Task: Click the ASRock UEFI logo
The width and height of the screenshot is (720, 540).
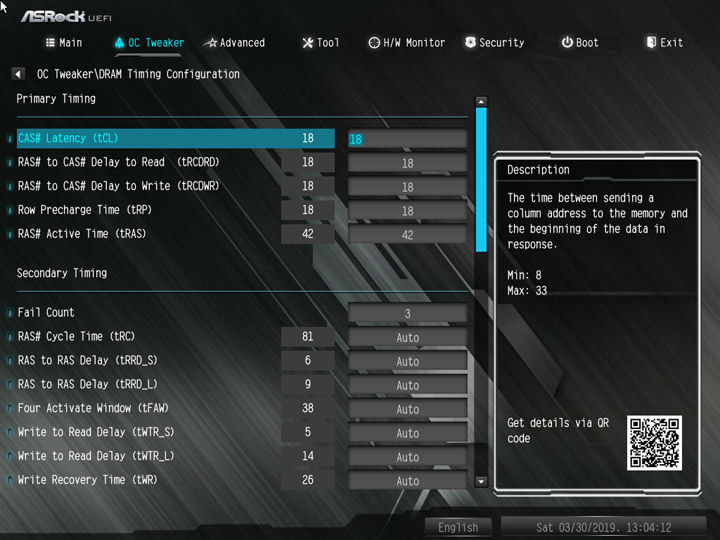Action: coord(66,17)
